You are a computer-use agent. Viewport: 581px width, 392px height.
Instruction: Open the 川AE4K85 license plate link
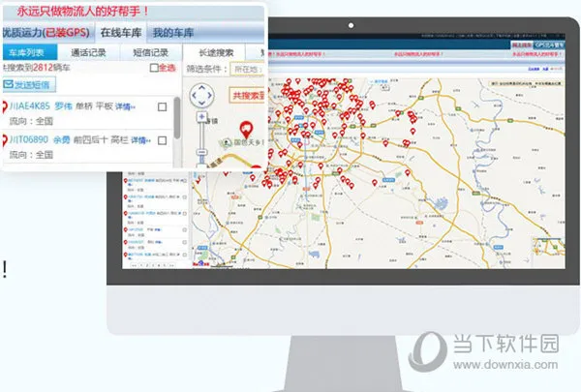click(x=30, y=105)
